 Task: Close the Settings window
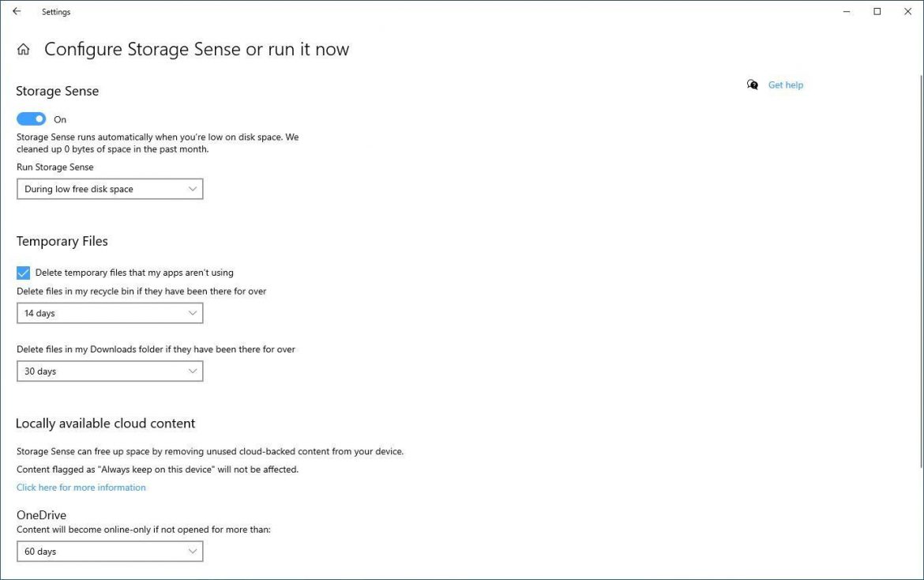point(907,11)
